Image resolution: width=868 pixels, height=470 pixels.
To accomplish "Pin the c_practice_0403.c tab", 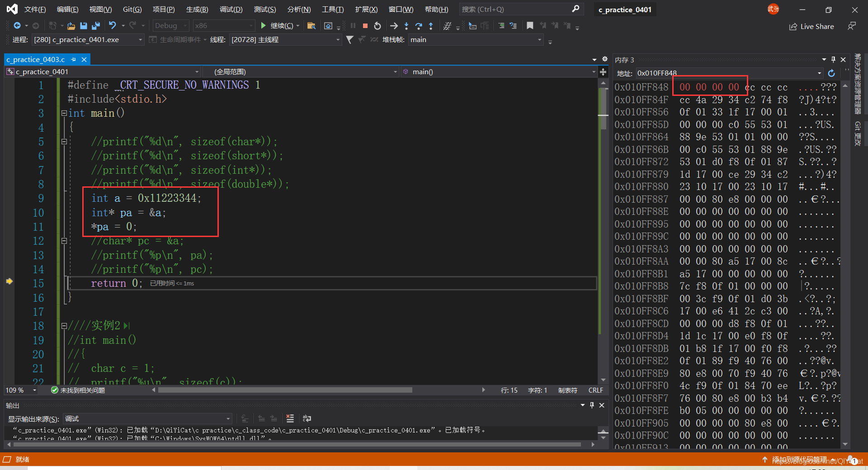I will 74,60.
